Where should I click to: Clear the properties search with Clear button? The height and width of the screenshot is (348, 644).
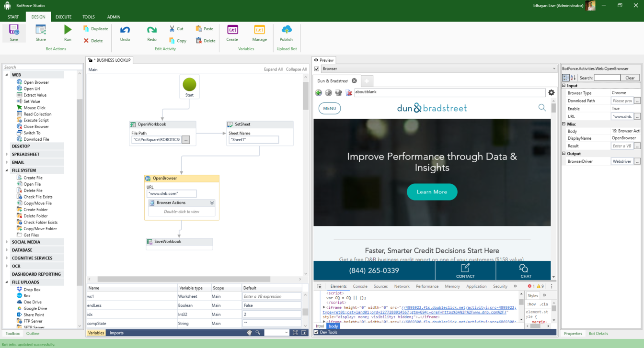[x=630, y=78]
